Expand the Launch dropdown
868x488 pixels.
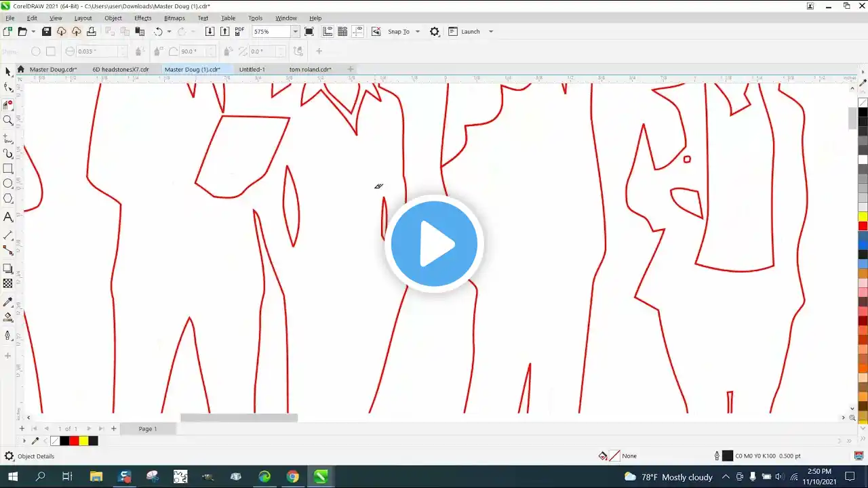490,31
